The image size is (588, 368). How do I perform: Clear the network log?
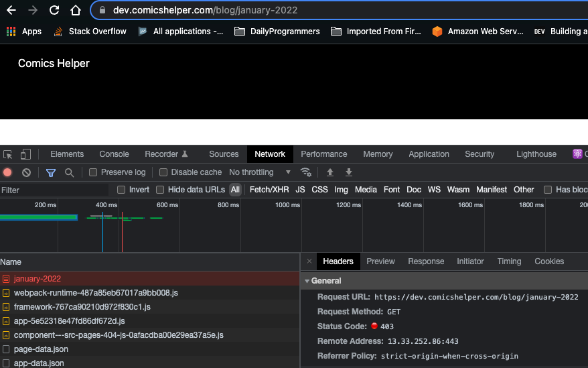[x=26, y=172]
